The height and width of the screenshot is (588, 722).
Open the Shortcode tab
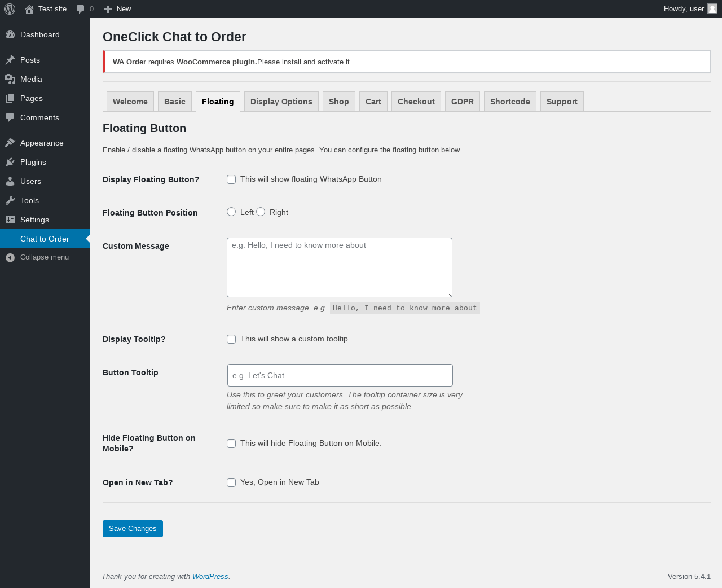510,102
